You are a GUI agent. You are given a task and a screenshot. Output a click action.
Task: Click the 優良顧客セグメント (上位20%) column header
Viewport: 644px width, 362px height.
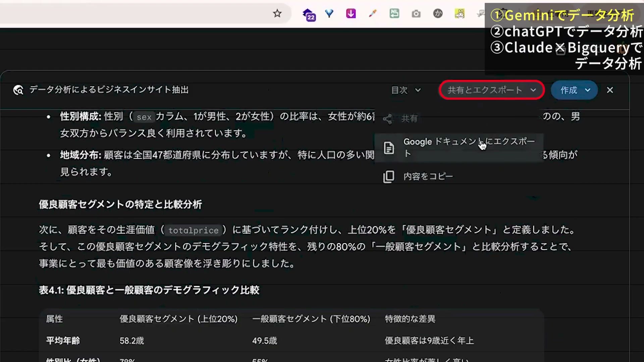178,319
